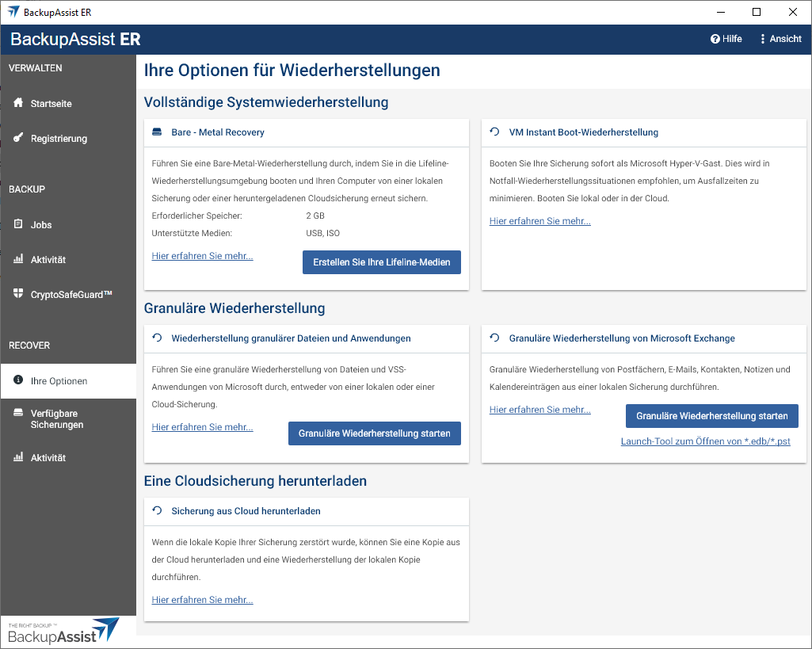Click the BackupAssist logo at bottom left
The image size is (812, 649).
click(x=63, y=632)
